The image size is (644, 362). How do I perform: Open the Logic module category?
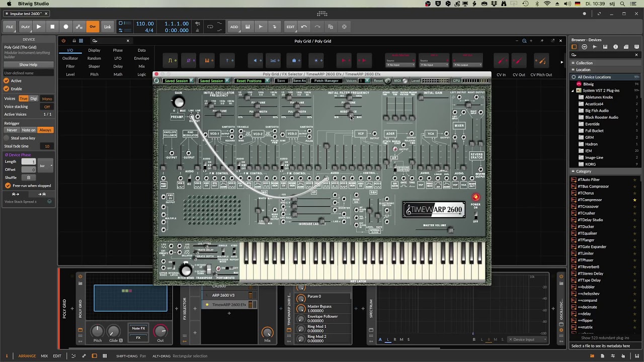click(141, 74)
